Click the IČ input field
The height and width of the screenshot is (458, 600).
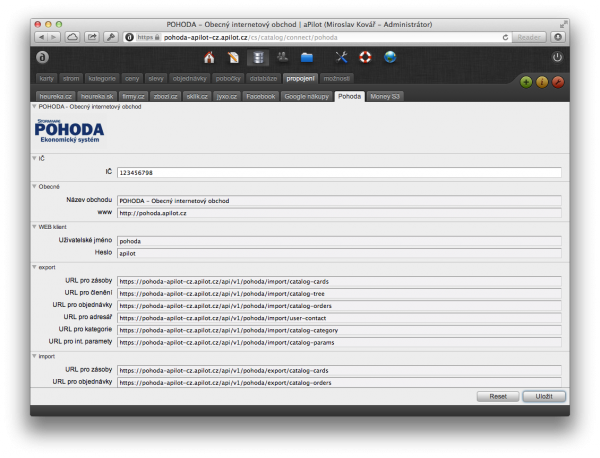coord(339,173)
